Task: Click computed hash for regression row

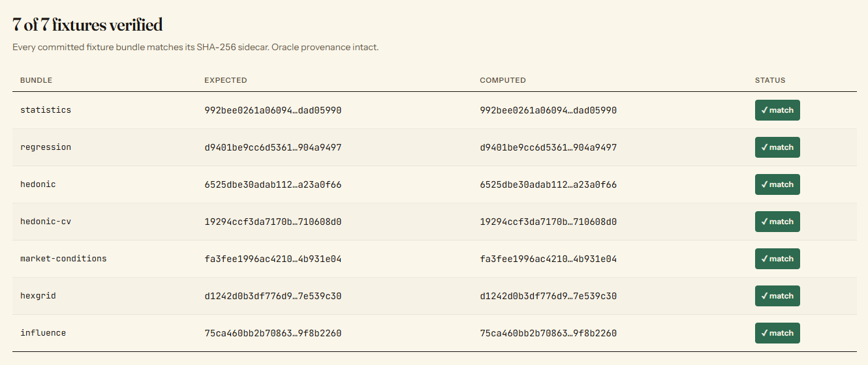Action: 548,147
